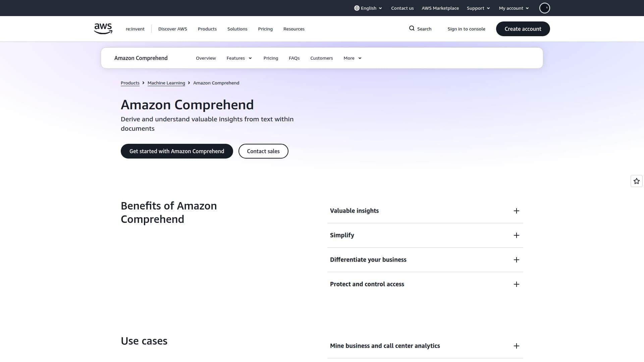Open the My account dropdown
Viewport: 644px width, 362px height.
514,8
